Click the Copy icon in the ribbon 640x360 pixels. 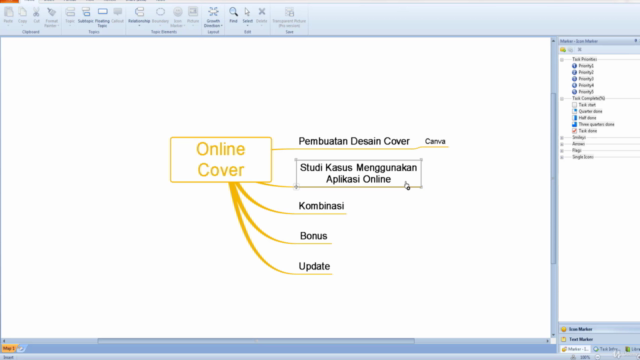[22, 12]
